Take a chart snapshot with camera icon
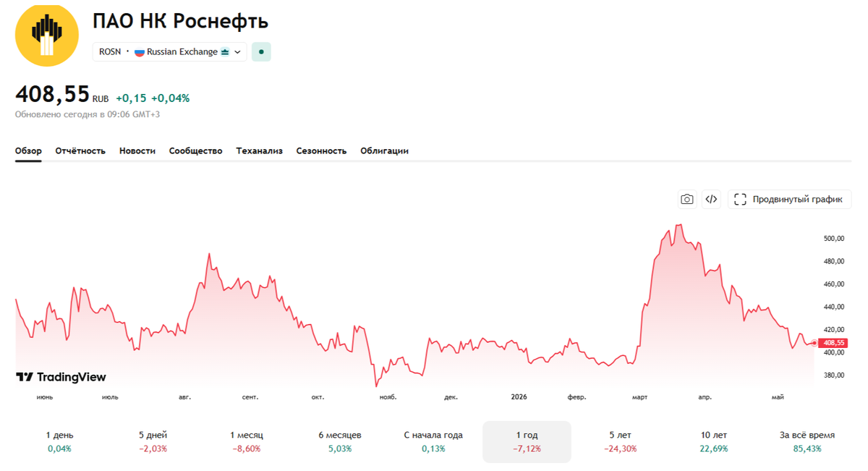 687,200
